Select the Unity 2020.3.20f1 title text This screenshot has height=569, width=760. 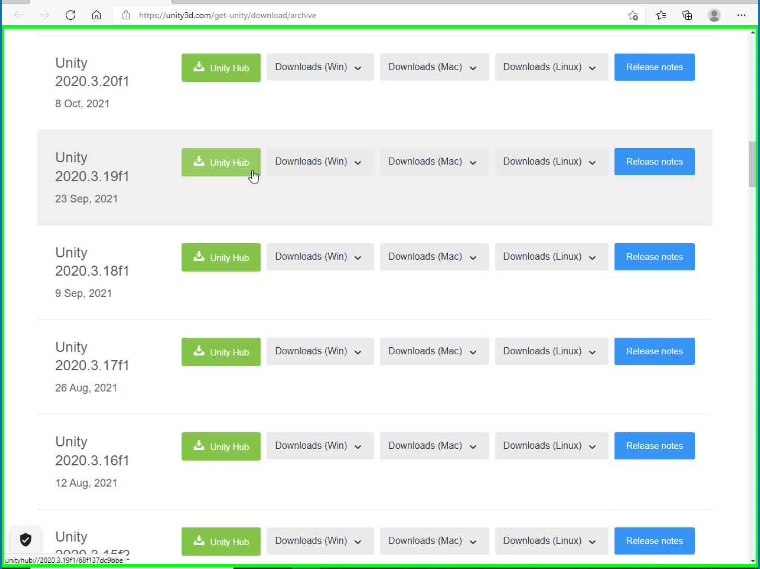click(92, 72)
